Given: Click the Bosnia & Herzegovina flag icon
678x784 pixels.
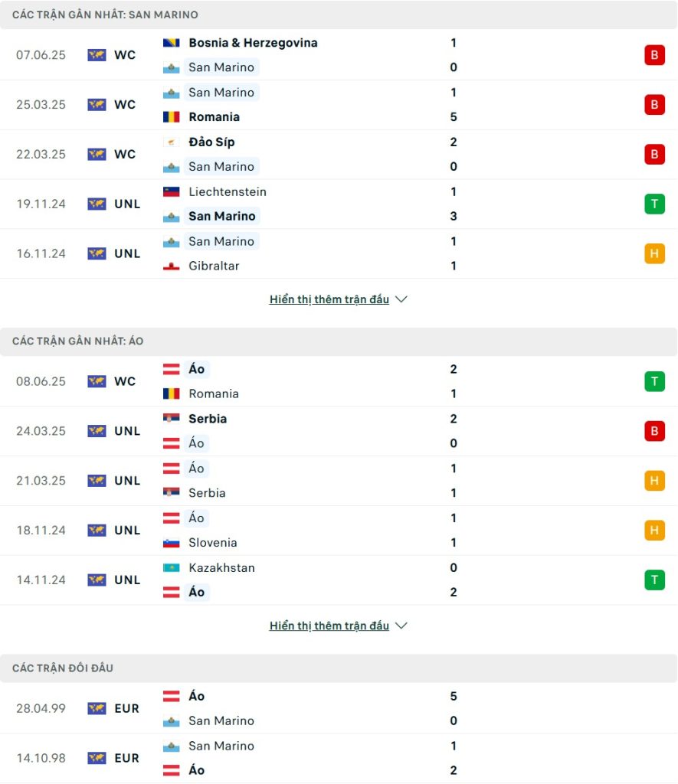Looking at the screenshot, I should [x=171, y=43].
